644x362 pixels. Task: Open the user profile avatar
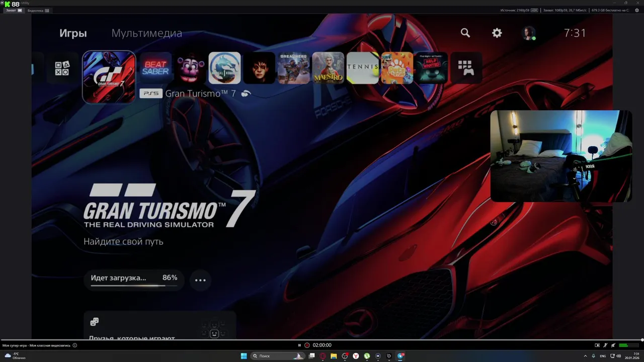[529, 33]
